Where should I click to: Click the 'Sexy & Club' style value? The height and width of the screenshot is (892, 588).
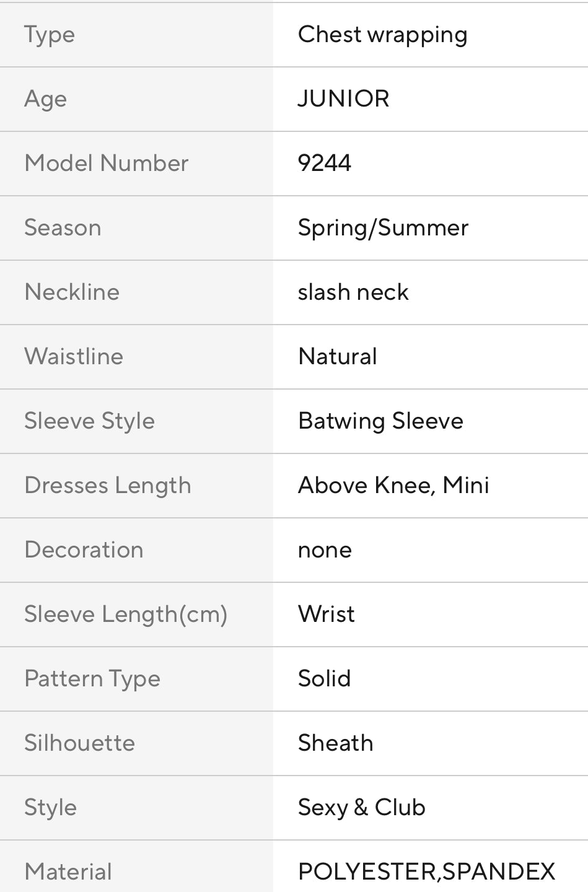361,808
